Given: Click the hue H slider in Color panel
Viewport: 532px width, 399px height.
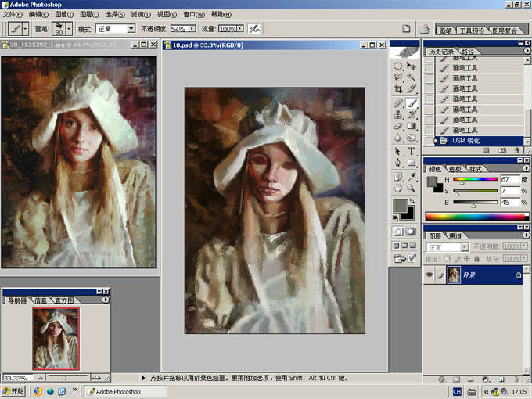Looking at the screenshot, I should coord(475,179).
